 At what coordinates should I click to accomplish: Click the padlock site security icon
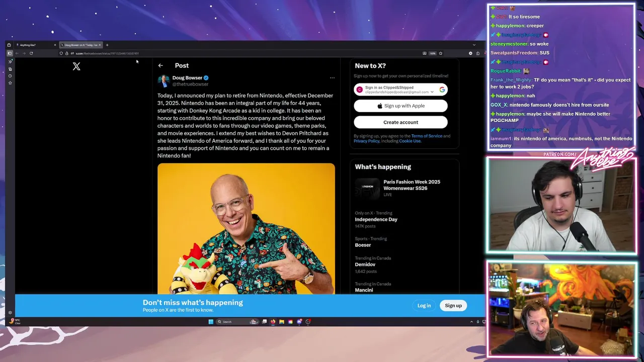[x=67, y=53]
